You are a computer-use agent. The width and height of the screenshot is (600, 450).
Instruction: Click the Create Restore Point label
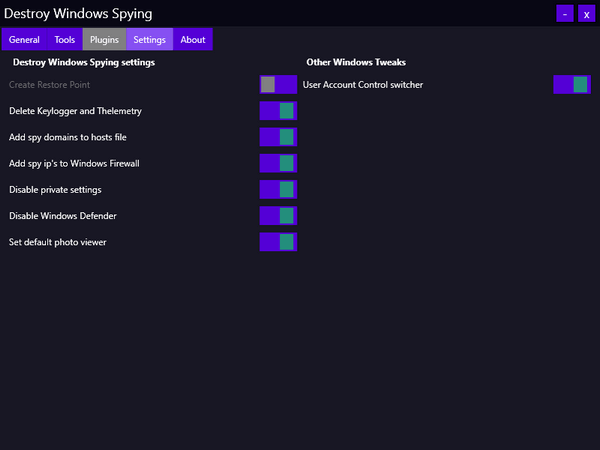pos(49,85)
